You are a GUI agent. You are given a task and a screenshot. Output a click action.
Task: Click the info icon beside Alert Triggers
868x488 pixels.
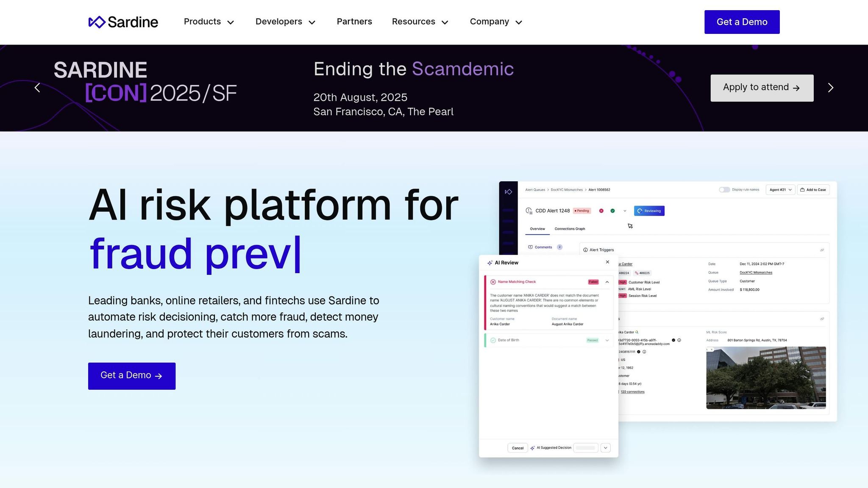click(585, 250)
